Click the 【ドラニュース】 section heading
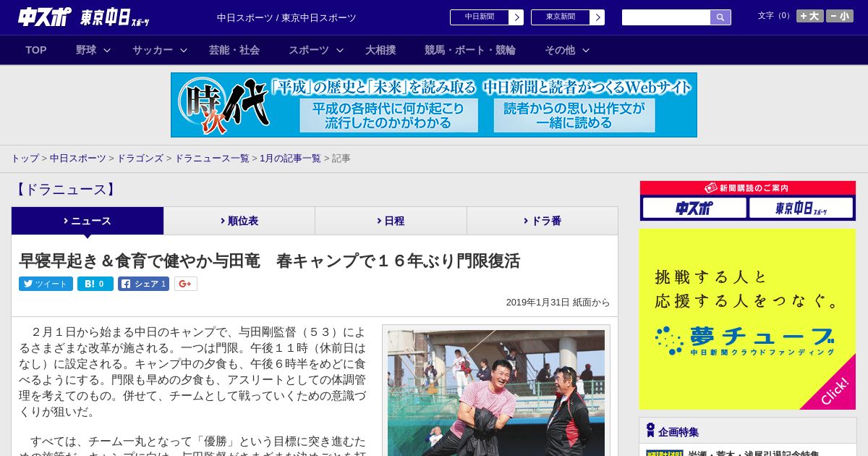The image size is (868, 456). click(64, 190)
